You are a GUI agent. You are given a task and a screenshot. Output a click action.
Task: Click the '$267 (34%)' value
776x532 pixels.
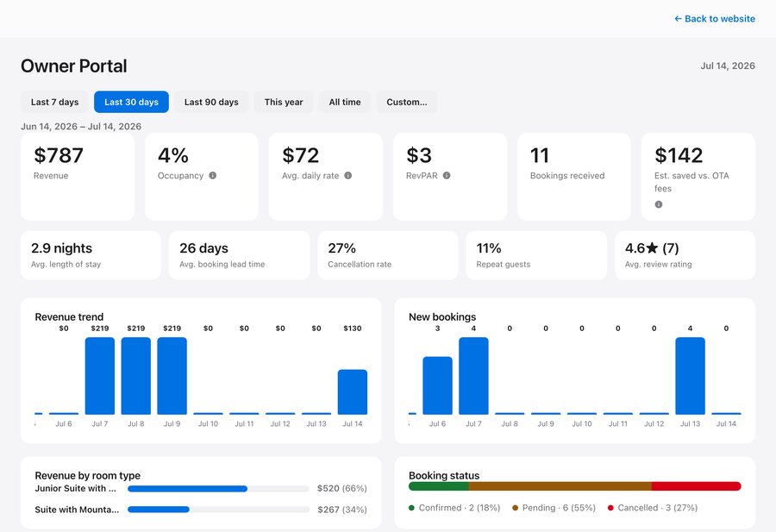pos(342,510)
